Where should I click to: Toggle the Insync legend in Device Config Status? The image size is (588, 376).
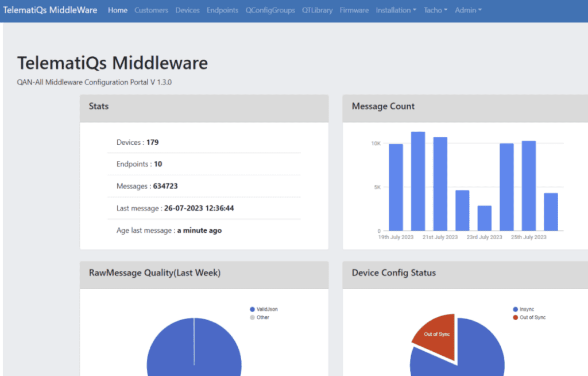[526, 309]
